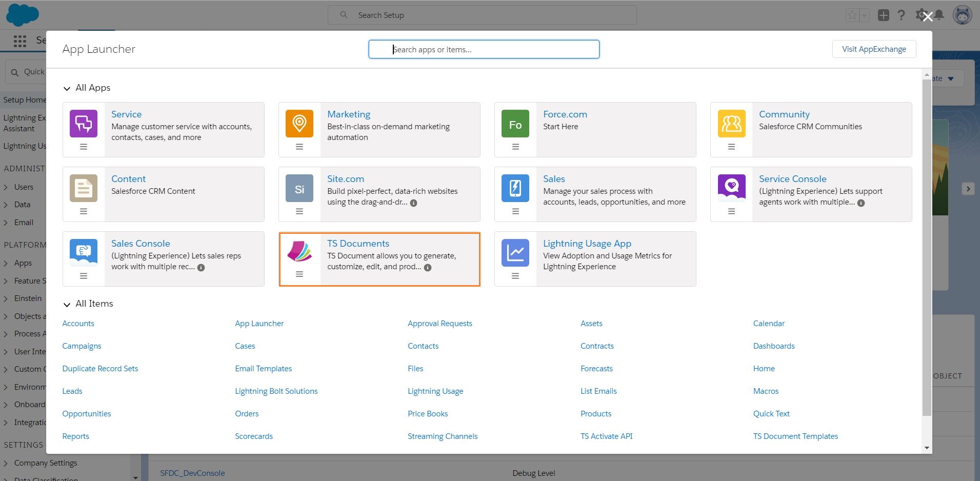Click the Visit AppExchange button
Image resolution: width=980 pixels, height=481 pixels.
click(873, 49)
